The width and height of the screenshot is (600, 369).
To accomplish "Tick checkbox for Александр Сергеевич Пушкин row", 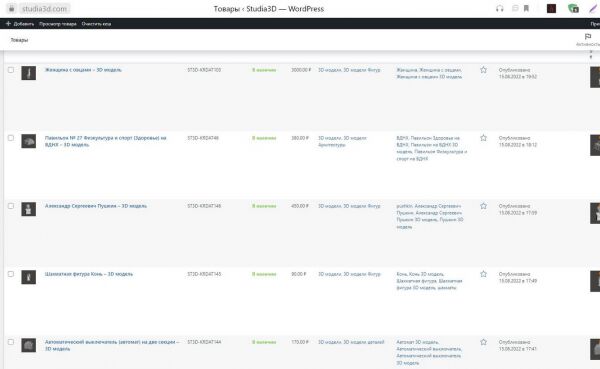I will pos(11,206).
